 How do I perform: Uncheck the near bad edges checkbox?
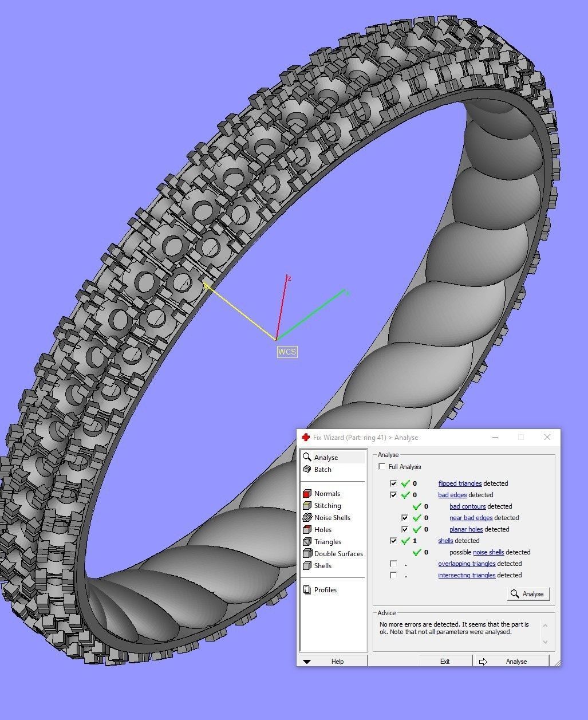coord(405,518)
